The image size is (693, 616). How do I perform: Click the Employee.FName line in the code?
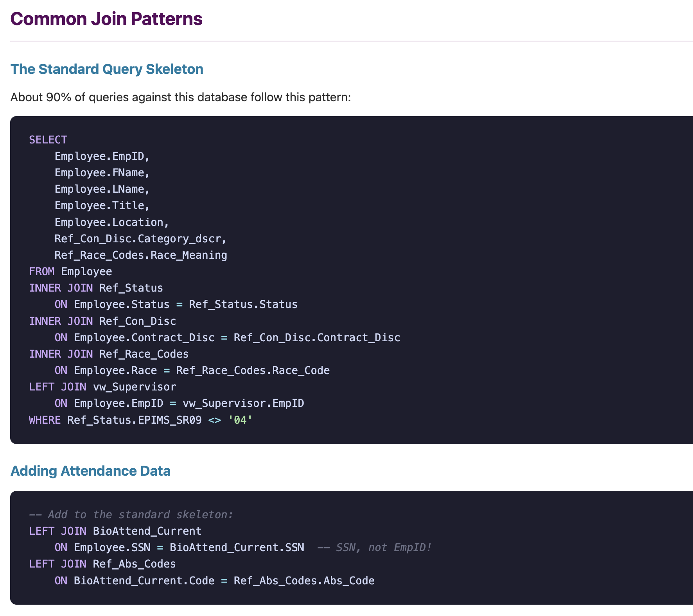(102, 172)
